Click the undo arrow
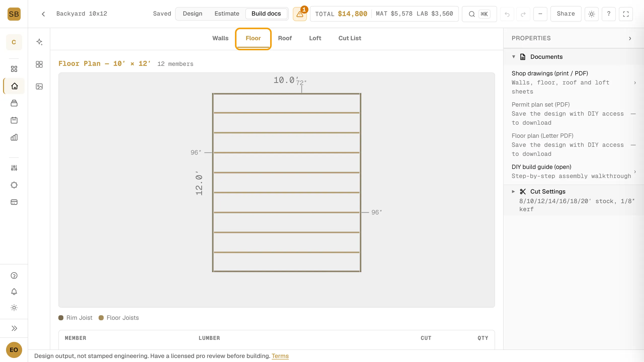Screen dimensions: 644x362 click(x=507, y=14)
